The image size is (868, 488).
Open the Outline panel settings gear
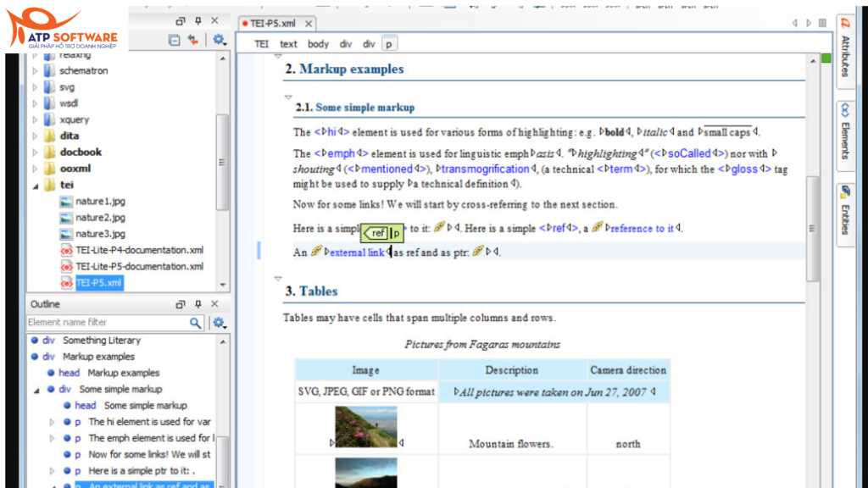click(219, 323)
